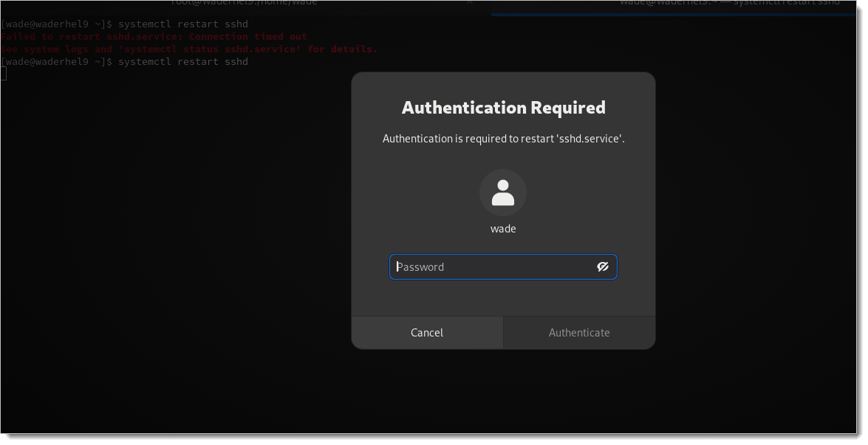Viewport: 868px width, 445px height.
Task: Click first line's 'systemctl restart sshd' command
Action: pyautogui.click(x=183, y=24)
